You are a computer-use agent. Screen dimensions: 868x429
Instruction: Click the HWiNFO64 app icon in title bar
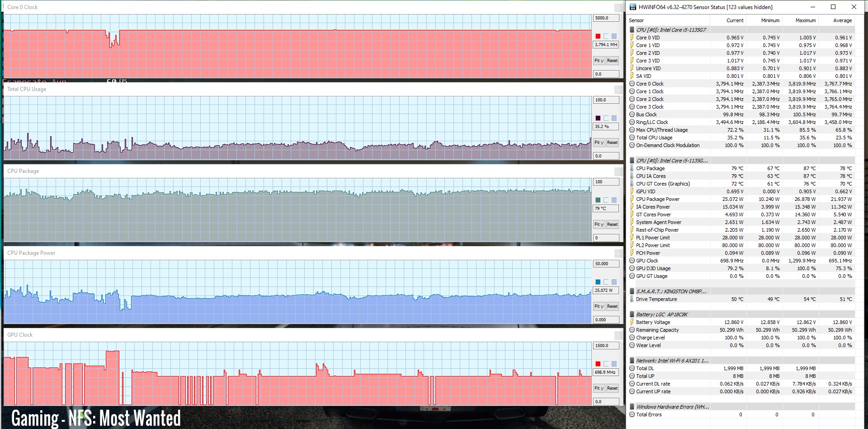coord(633,7)
